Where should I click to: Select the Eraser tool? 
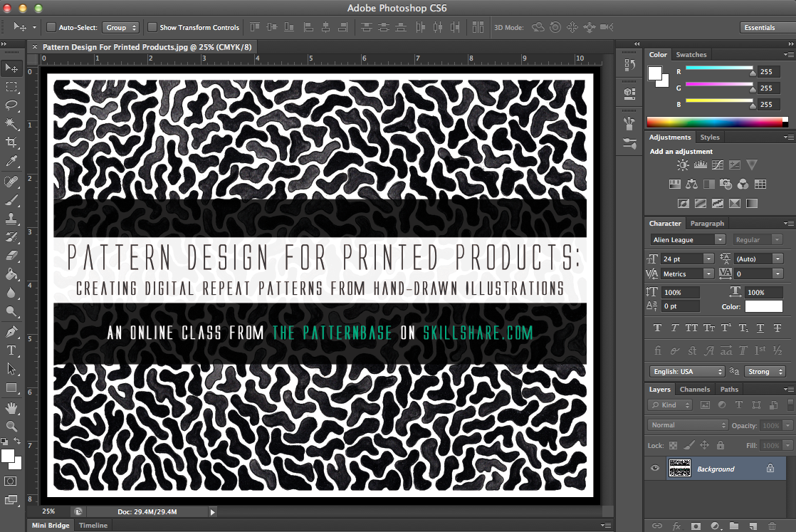tap(11, 256)
